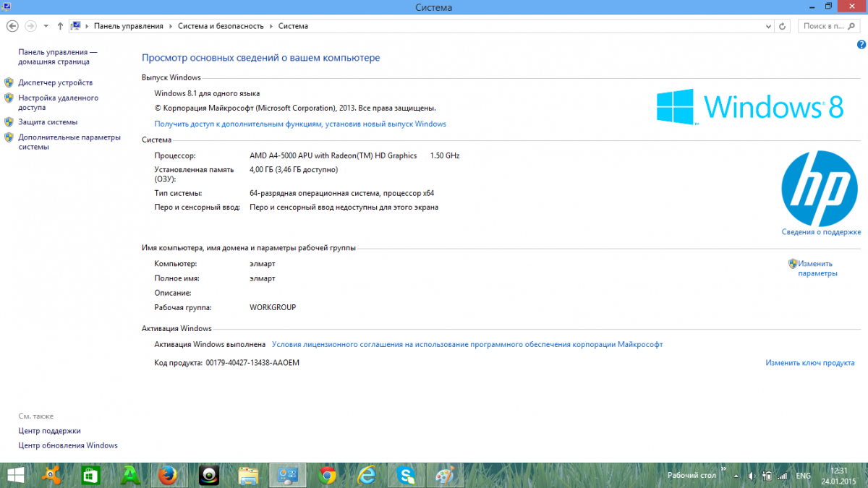This screenshot has height=488, width=868.
Task: Click link to get a new Windows edition
Action: (300, 124)
